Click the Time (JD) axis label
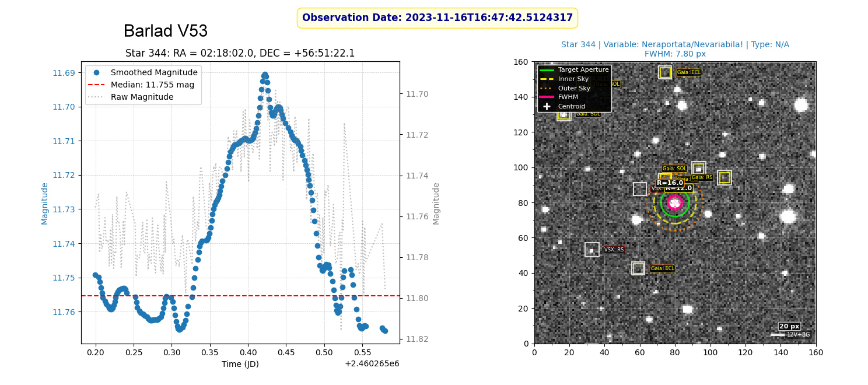This screenshot has height=385, width=868. click(x=240, y=364)
